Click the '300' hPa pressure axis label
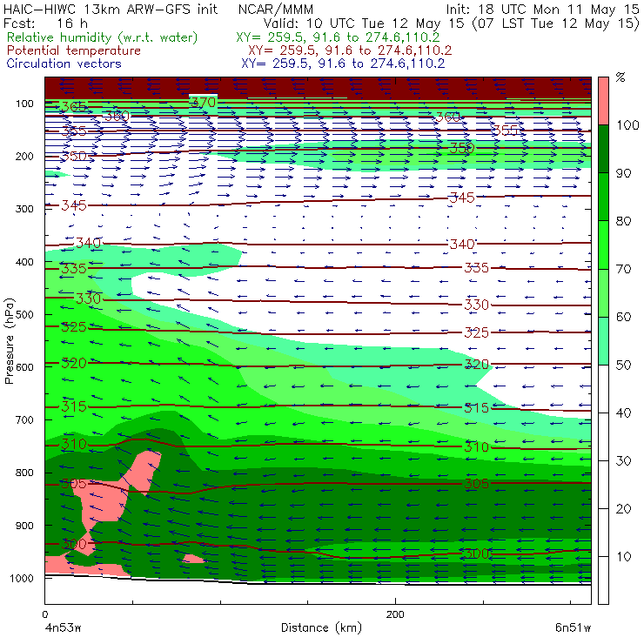This screenshot has width=644, height=644. [x=24, y=209]
